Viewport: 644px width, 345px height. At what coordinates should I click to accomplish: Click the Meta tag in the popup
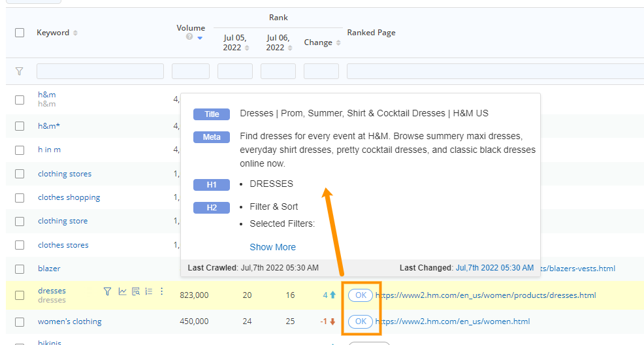coord(212,137)
